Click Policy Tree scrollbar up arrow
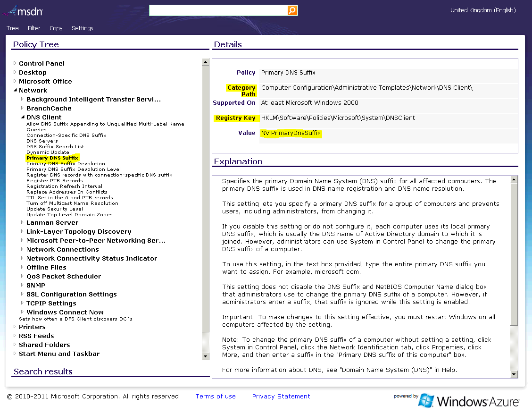The width and height of the screenshot is (532, 414). point(205,62)
